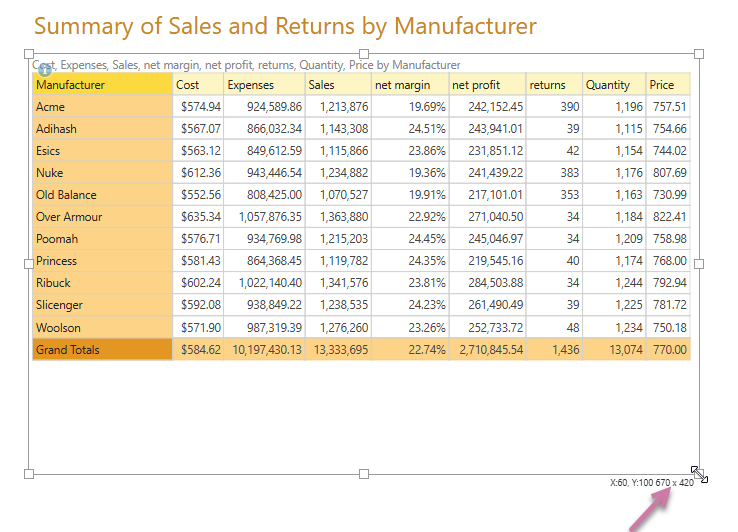Click Ribuck quantity value 1,244
The width and height of the screenshot is (738, 532).
click(629, 283)
